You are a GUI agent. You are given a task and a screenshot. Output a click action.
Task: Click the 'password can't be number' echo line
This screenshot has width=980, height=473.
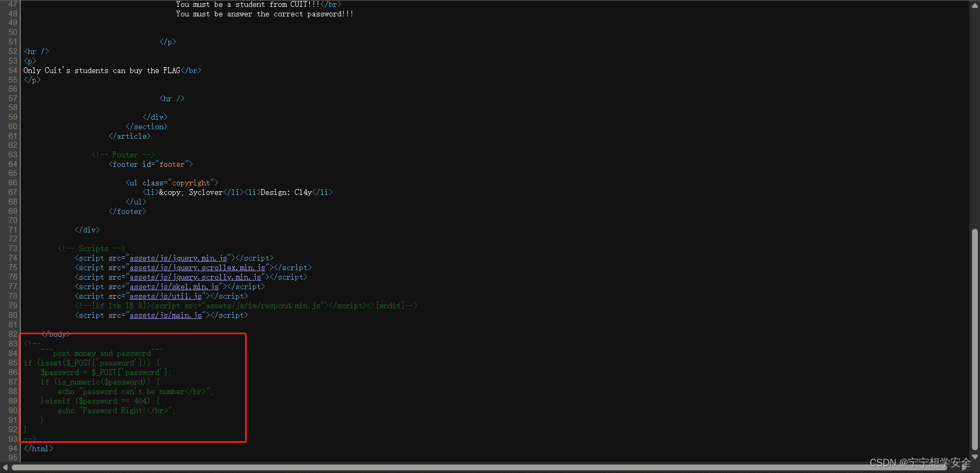tap(136, 391)
